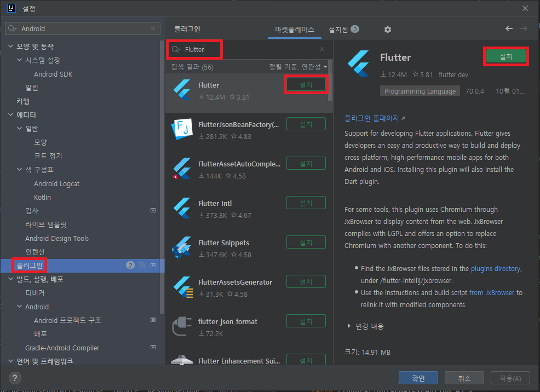Click the settings tree vertical scrollbar

pyautogui.click(x=162, y=177)
